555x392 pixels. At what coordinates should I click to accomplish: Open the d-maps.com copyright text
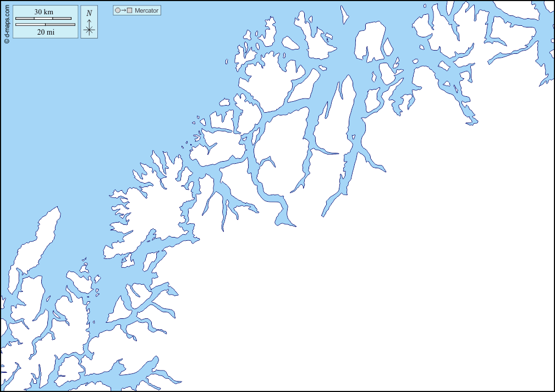click(6, 21)
